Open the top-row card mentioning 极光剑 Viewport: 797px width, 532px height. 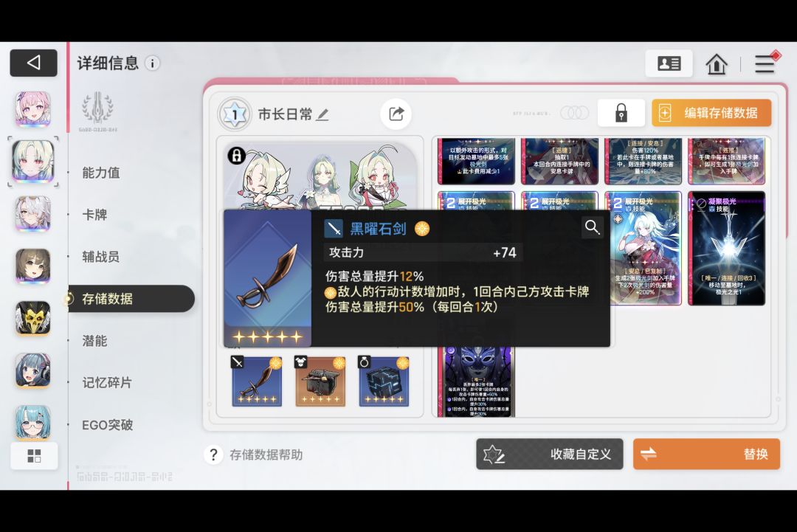(476, 161)
